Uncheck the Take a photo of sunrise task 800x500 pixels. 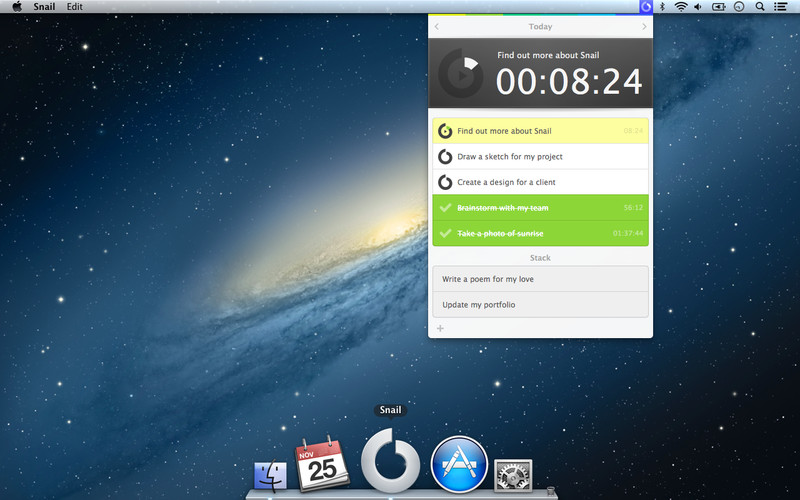445,233
